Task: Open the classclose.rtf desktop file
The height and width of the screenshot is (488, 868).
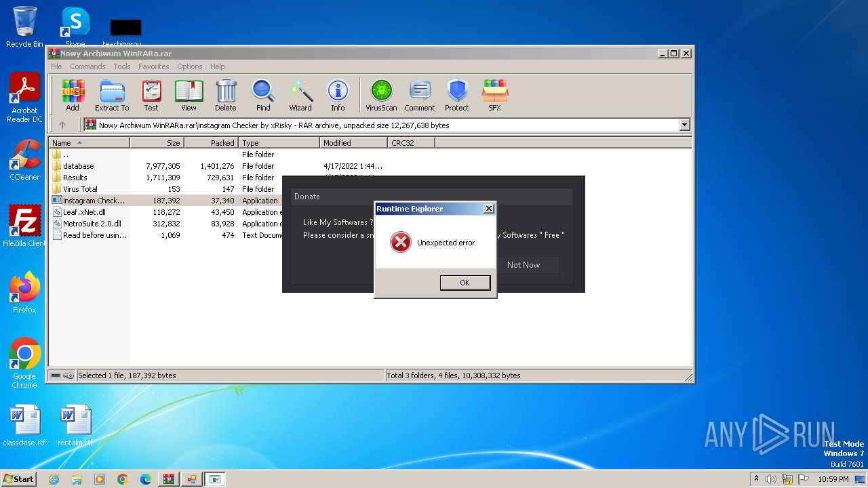Action: 24,426
